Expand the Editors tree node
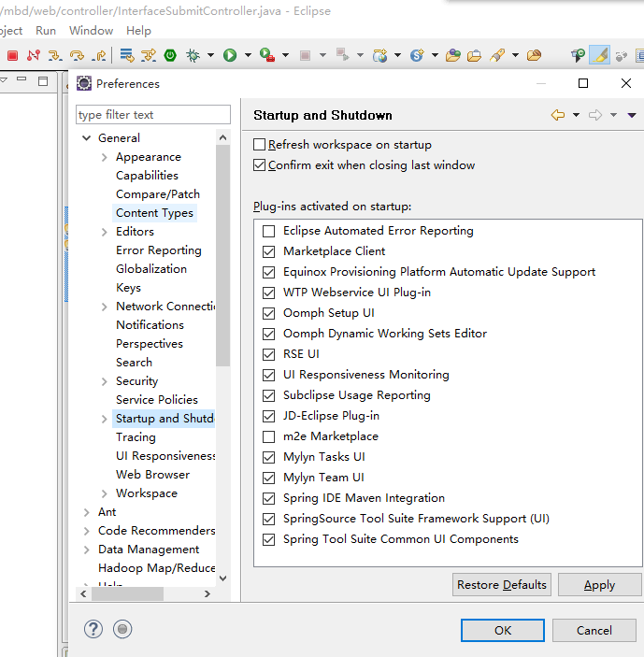This screenshot has height=657, width=644. 105,232
